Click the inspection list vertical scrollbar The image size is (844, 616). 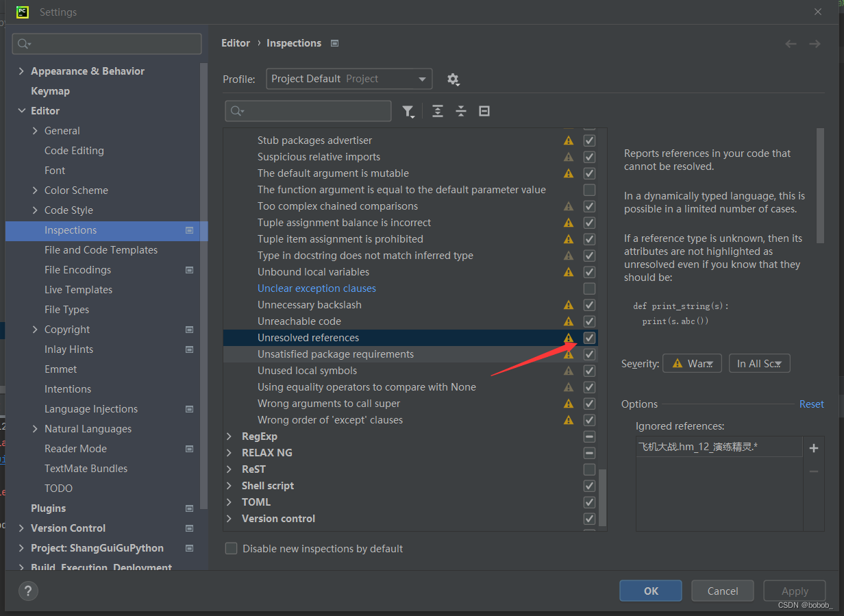point(603,497)
